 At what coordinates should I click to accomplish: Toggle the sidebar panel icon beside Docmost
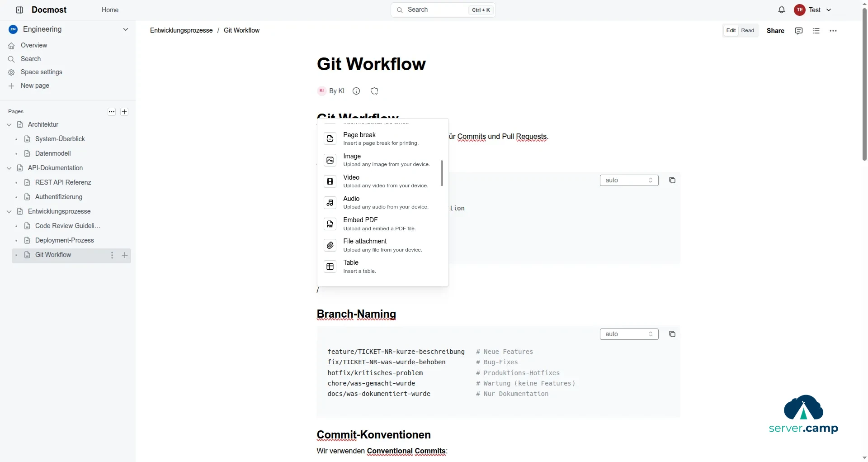(19, 10)
